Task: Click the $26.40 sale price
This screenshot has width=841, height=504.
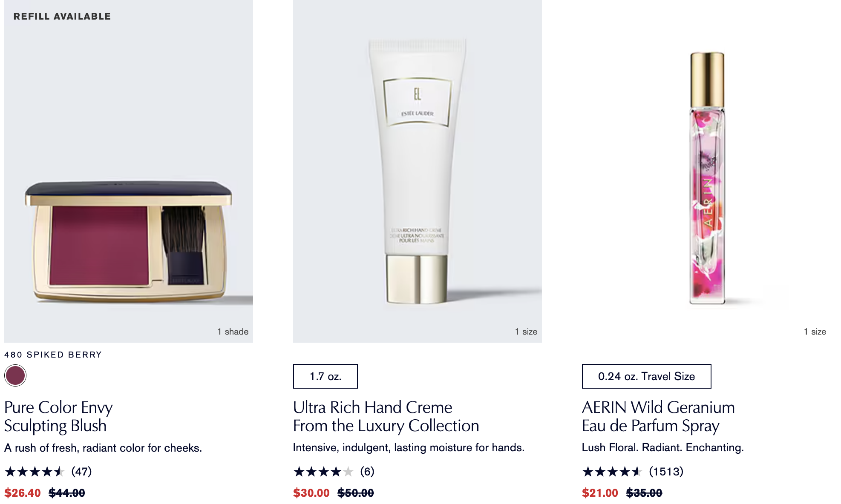Action: (23, 493)
